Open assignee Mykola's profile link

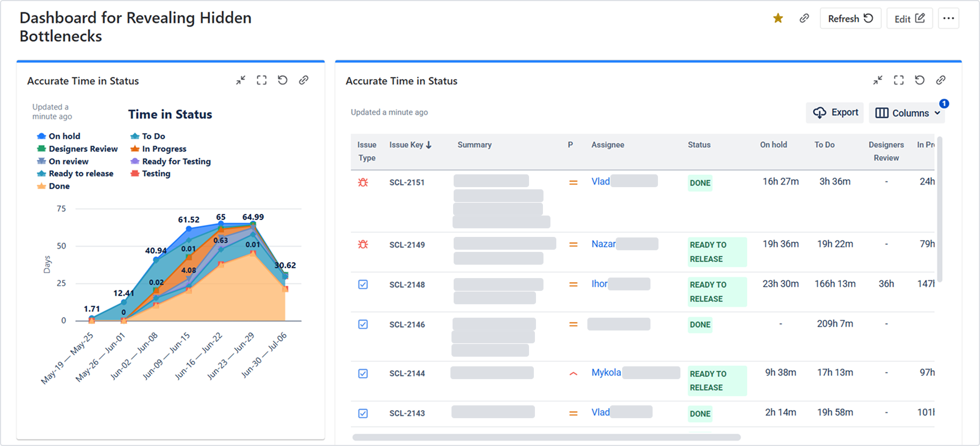[x=606, y=373]
